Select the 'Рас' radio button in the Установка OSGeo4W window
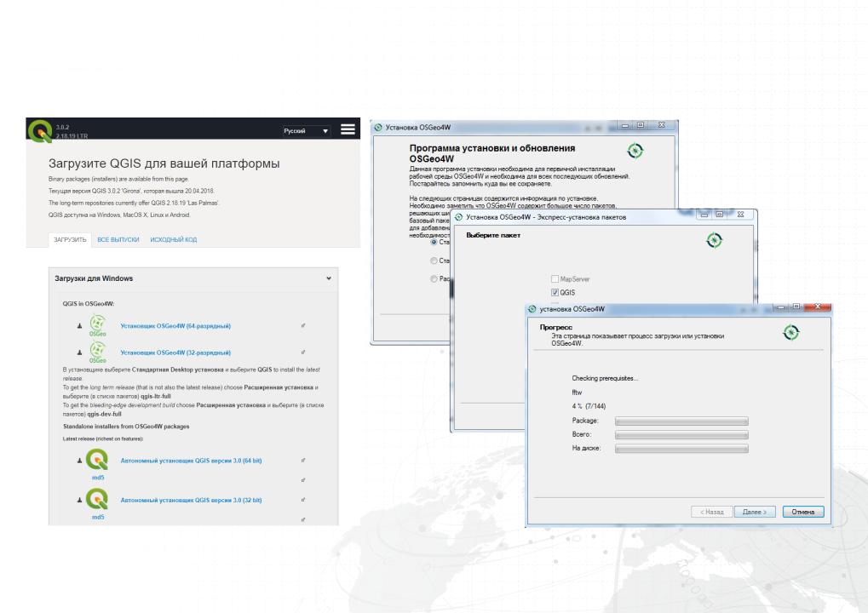 click(x=434, y=279)
